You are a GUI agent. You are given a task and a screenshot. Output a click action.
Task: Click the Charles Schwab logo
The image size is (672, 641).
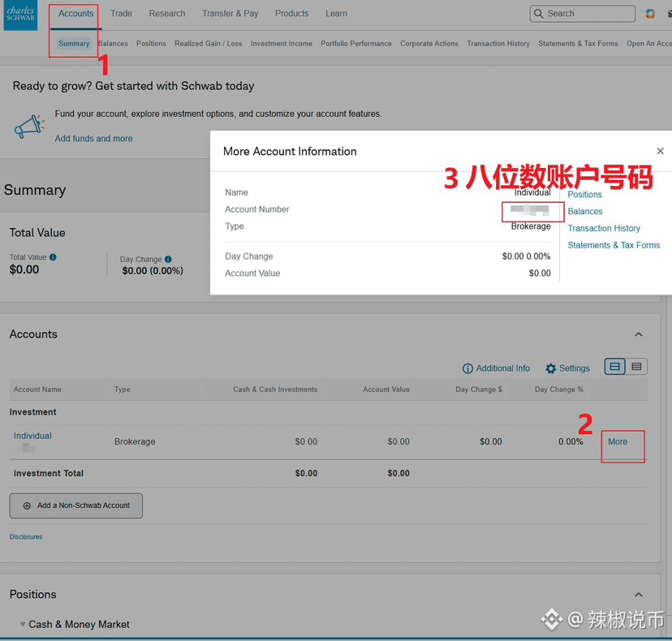20,15
